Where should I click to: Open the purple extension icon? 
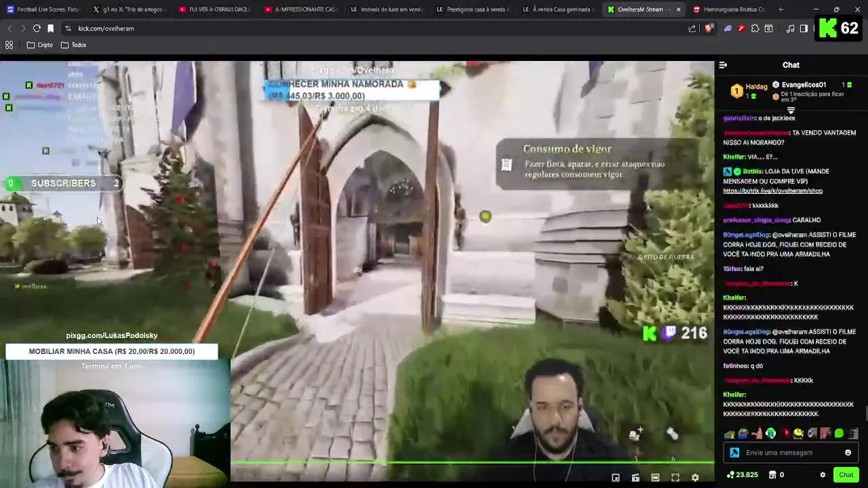728,28
